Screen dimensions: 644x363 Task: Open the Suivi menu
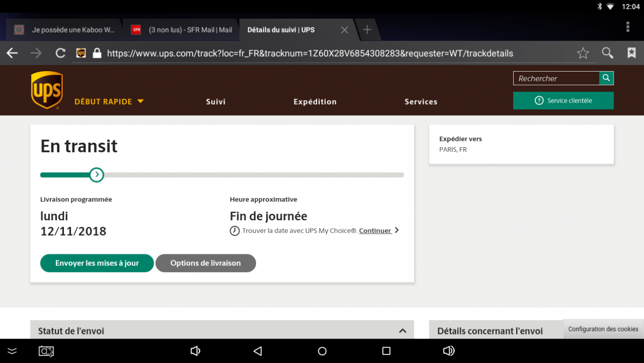(x=216, y=102)
